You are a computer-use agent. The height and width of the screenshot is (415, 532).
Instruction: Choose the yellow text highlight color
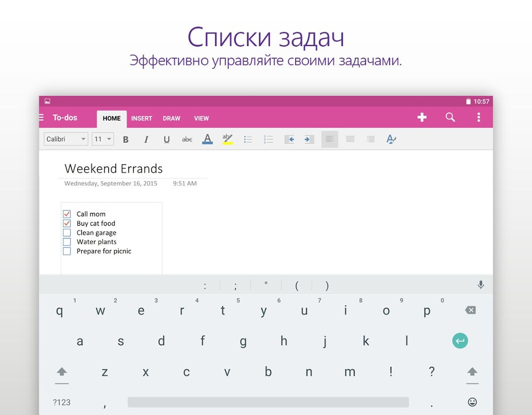pyautogui.click(x=228, y=139)
